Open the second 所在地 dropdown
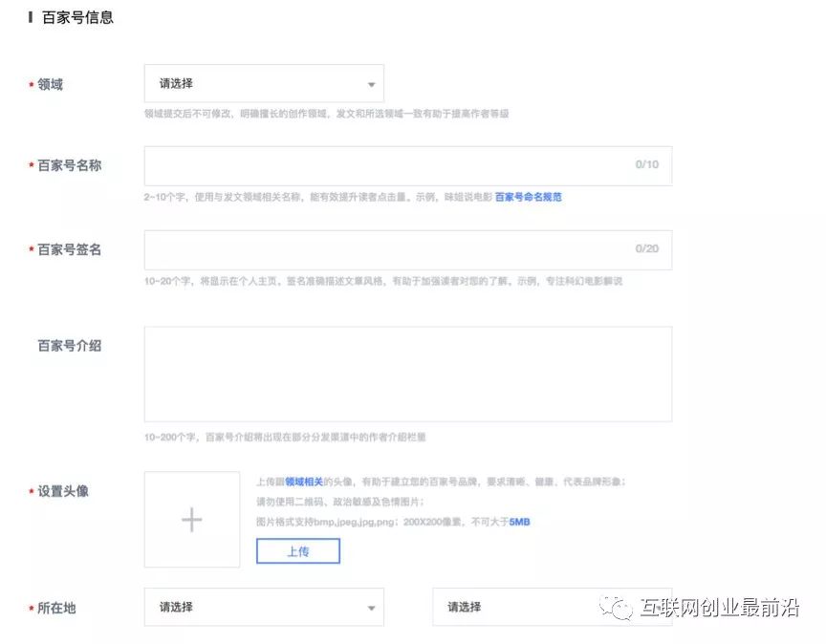826x644 pixels. (552, 607)
